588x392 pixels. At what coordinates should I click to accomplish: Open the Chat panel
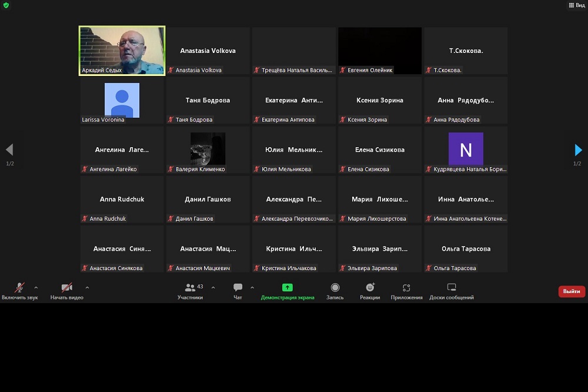(x=238, y=291)
